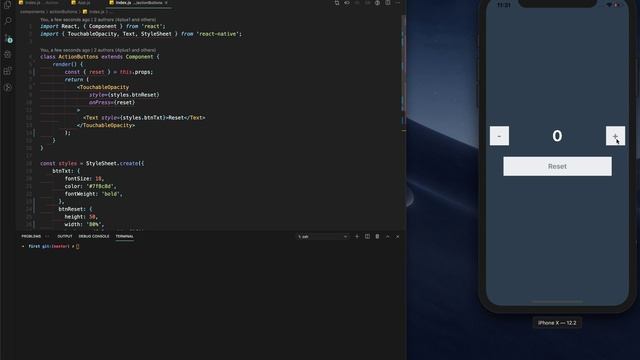Click the index.js breadcrumb segment
Viewport: 640px width, 360px height.
(93, 12)
